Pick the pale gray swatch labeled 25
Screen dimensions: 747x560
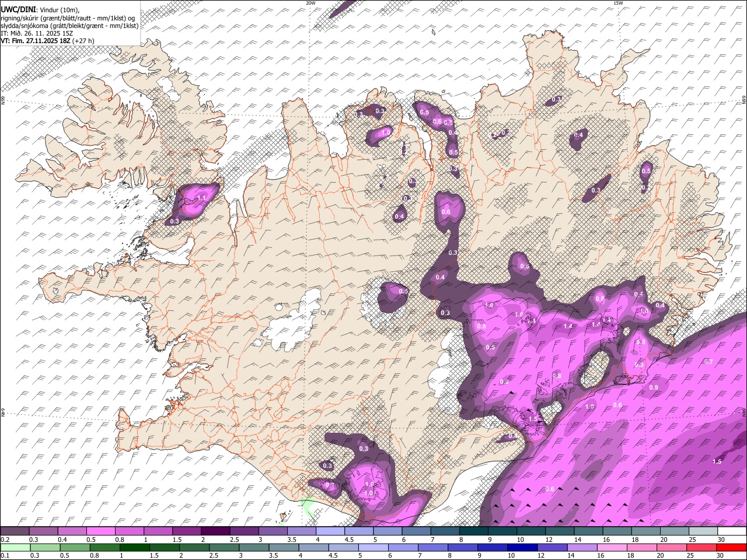(x=703, y=531)
